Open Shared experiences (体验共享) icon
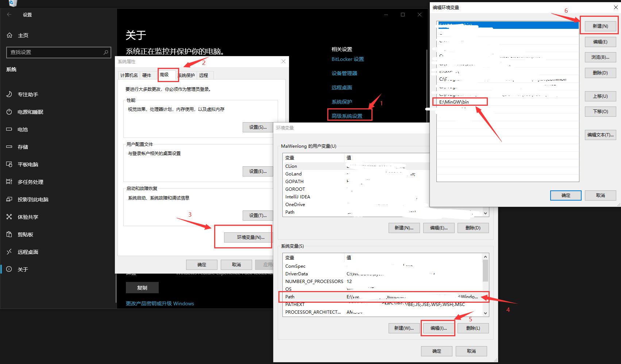Viewport: 621px width, 364px height. coord(9,217)
